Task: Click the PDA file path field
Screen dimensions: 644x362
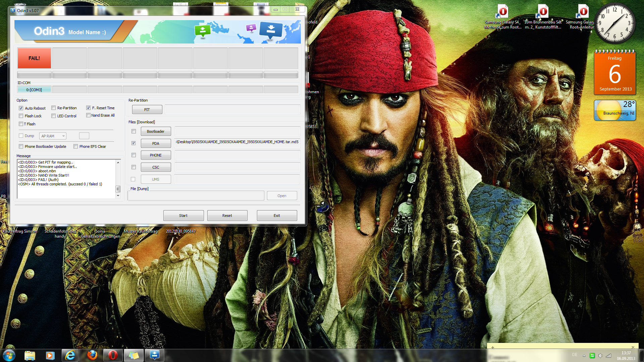Action: point(237,143)
